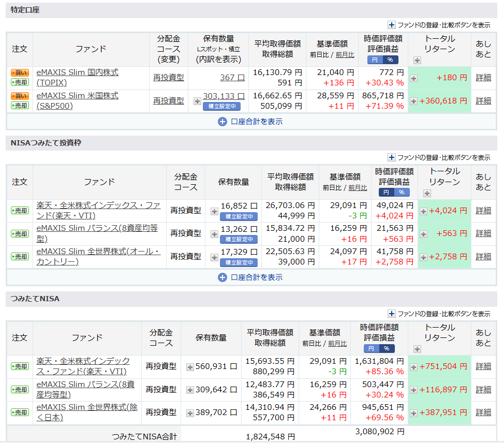The image size is (504, 443).
Task: Click 売却 button for eMAXIS Slim 国内株式(TOPIX)
Action: 20,82
